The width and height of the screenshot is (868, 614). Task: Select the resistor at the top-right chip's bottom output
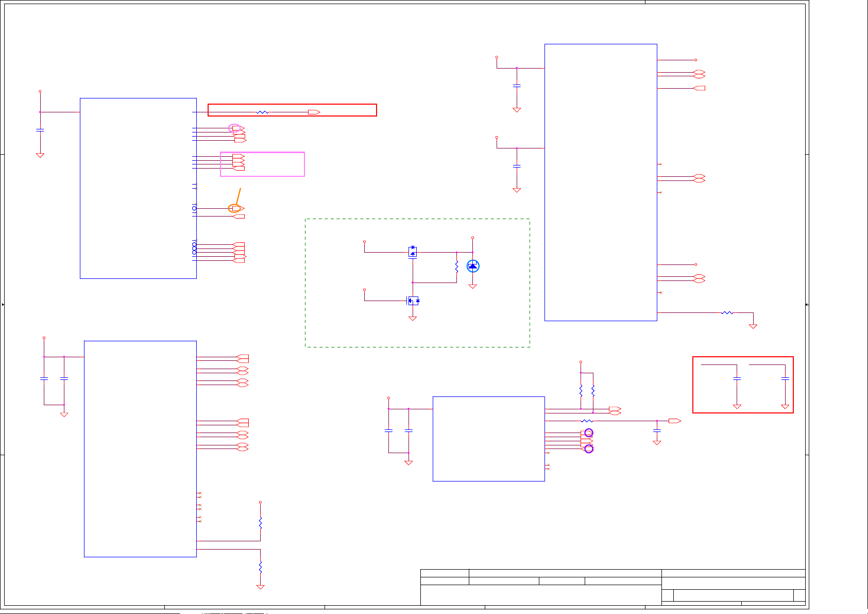coord(727,312)
